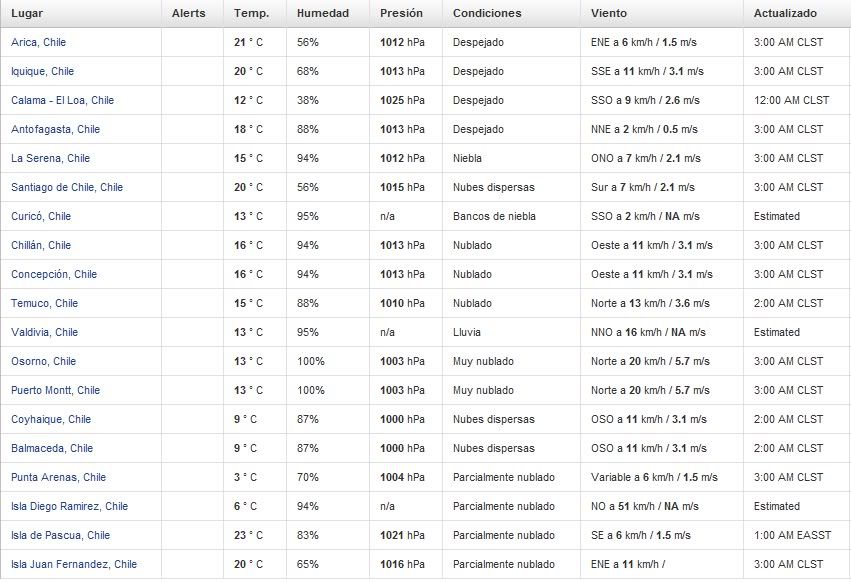Click Santiago de Chile, Chile link
This screenshot has width=851, height=582.
[x=67, y=188]
